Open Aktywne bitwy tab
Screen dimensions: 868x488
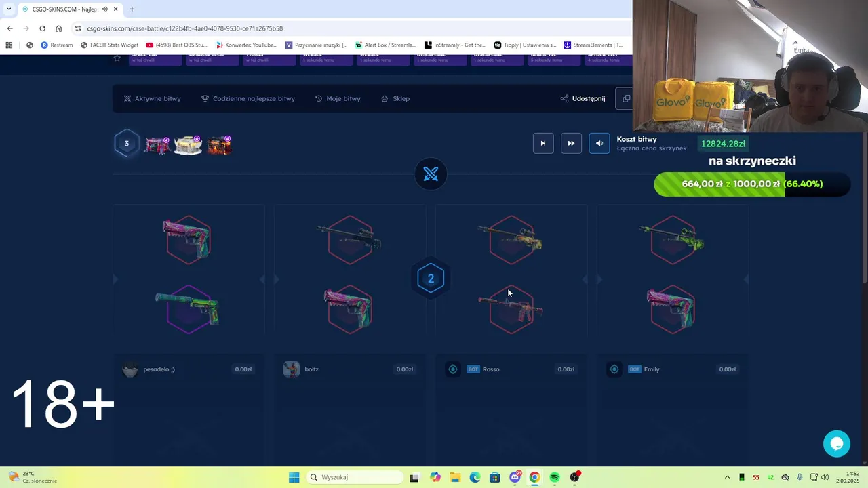click(x=152, y=98)
